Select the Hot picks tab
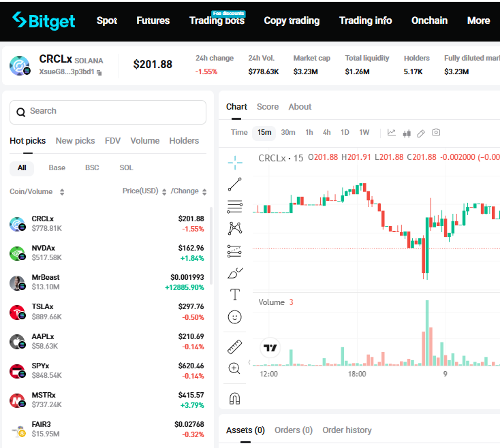The width and height of the screenshot is (500, 448). (28, 141)
